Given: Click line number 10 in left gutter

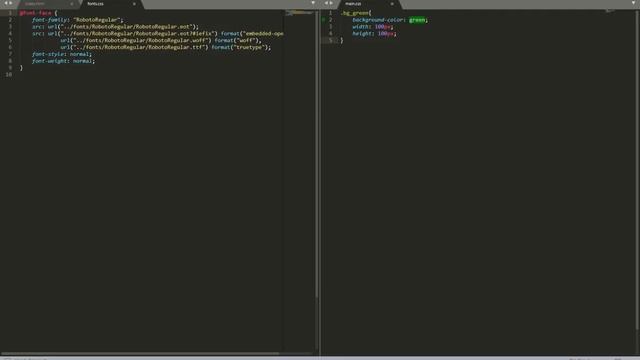Looking at the screenshot, I should coord(9,75).
